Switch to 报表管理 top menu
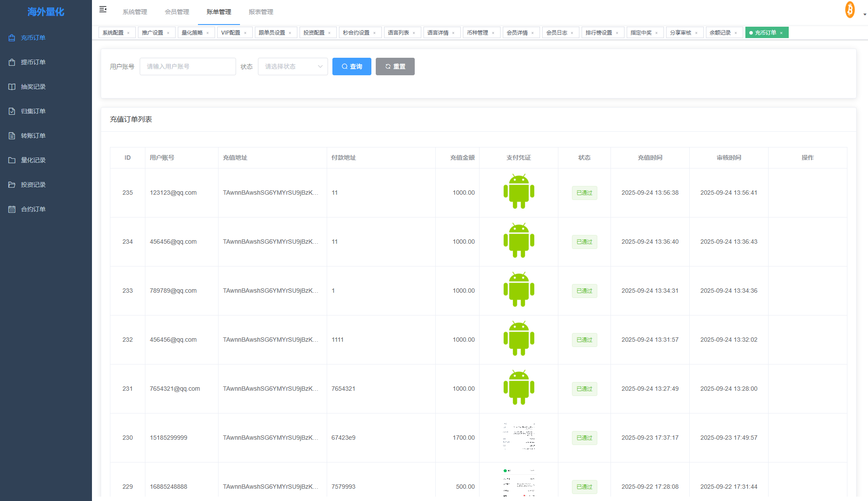The height and width of the screenshot is (501, 868). 261,12
